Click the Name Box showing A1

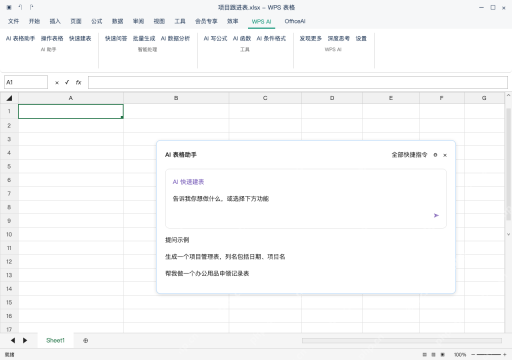26,82
